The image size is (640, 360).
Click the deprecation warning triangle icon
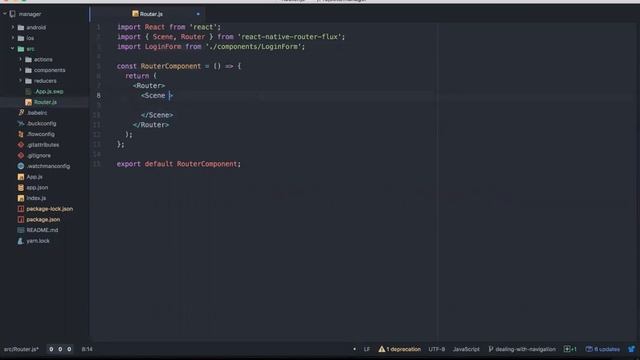tap(382, 349)
